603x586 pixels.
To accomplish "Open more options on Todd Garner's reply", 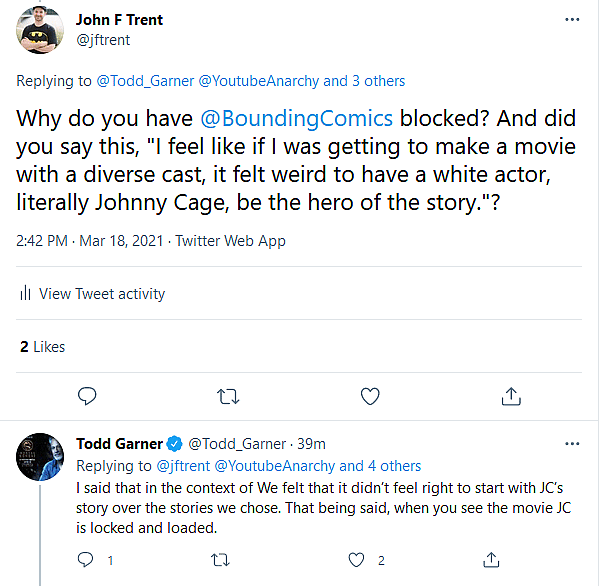I will tap(571, 443).
